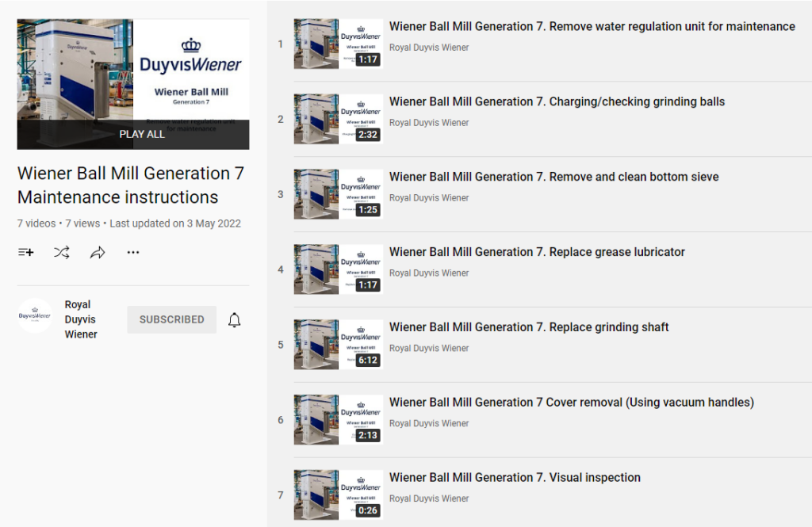Click the notification bell icon
This screenshot has height=527, width=812.
pyautogui.click(x=235, y=320)
